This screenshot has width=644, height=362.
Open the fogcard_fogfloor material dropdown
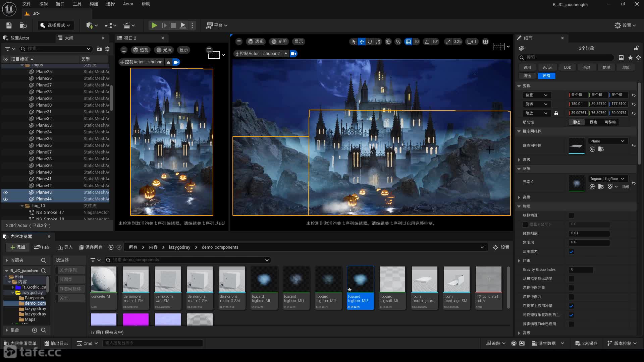[x=608, y=179]
